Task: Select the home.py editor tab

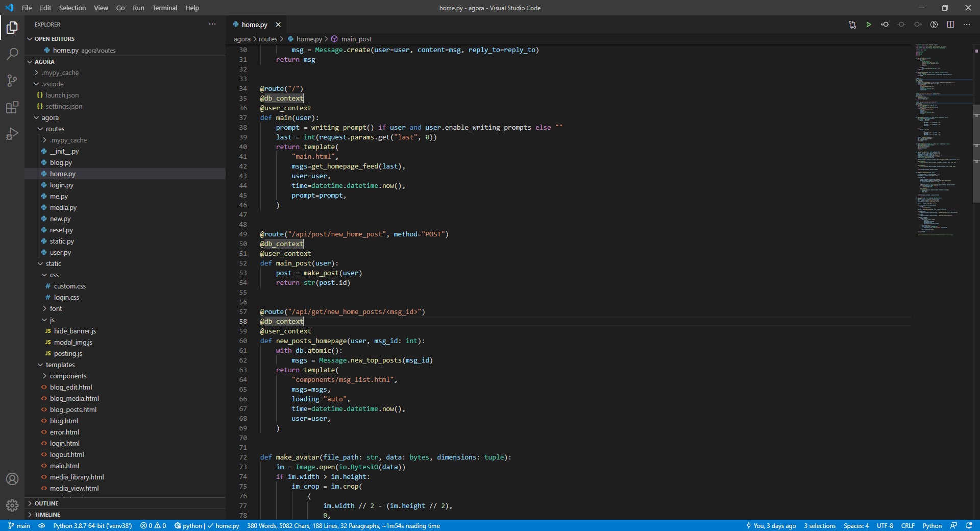Action: pyautogui.click(x=256, y=25)
